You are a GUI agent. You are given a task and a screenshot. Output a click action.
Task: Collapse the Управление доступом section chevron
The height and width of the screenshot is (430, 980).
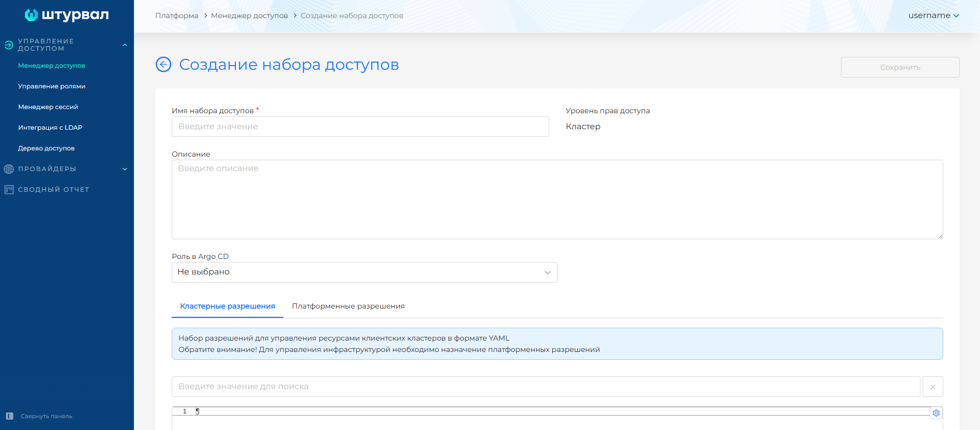(125, 45)
